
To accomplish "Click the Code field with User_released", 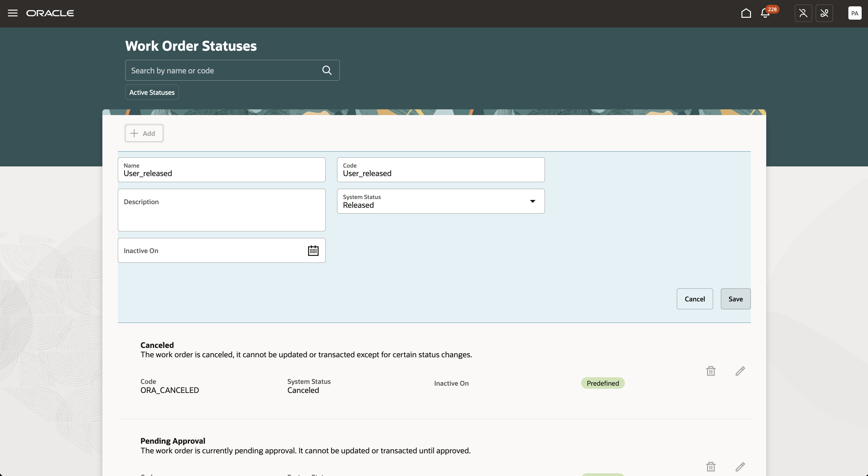I will [x=441, y=170].
